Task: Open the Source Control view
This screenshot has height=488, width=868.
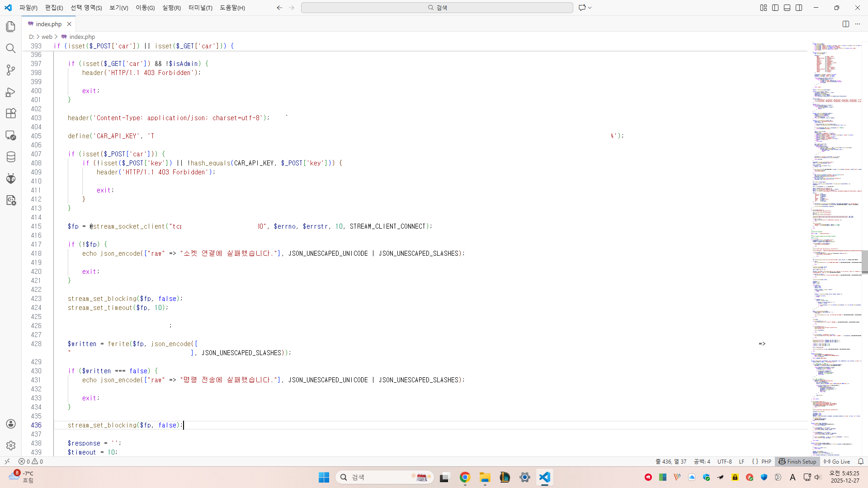Action: pos(11,70)
